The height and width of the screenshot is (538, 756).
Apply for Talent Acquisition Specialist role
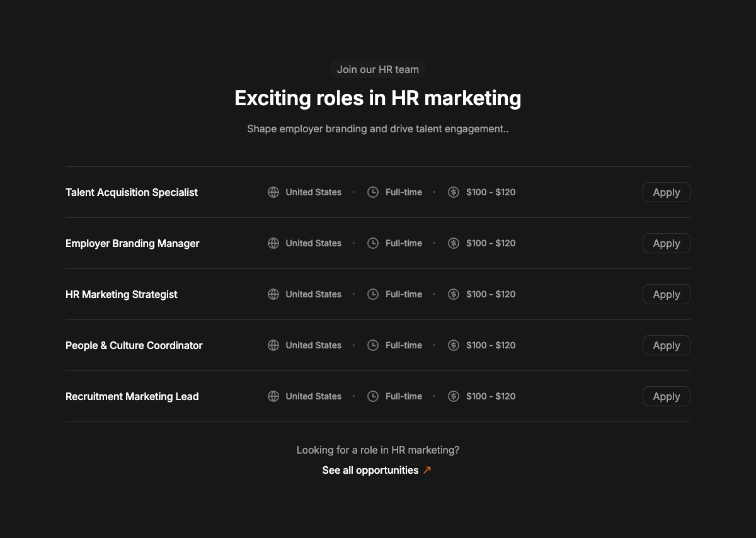pos(667,192)
